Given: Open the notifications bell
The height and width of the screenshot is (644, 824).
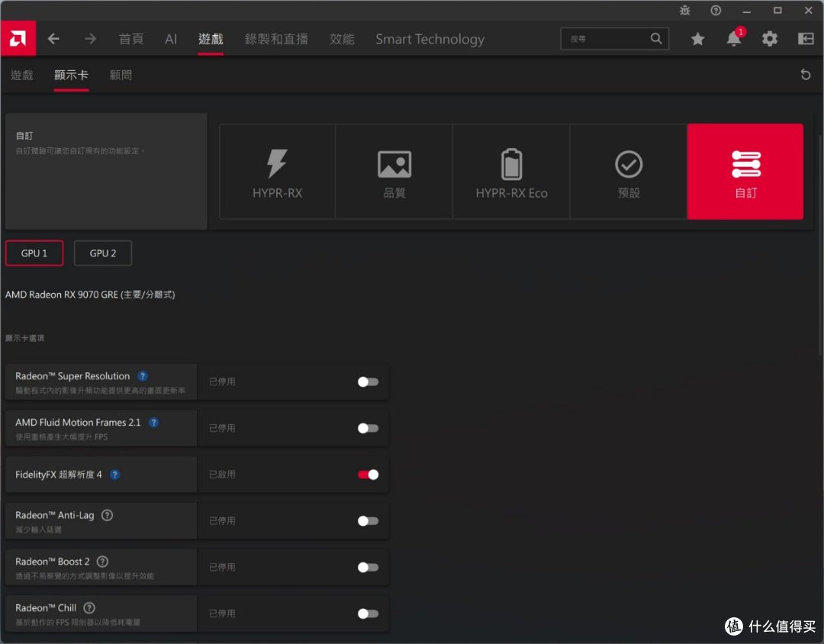Looking at the screenshot, I should coord(734,38).
